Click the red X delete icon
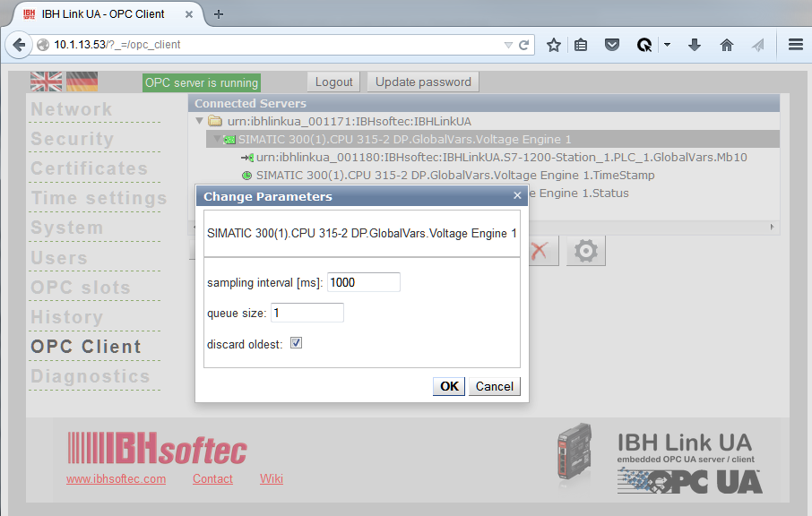 point(540,252)
